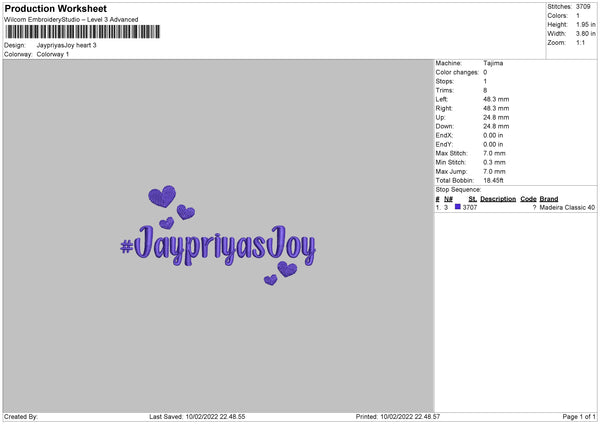Click the Machine value Tajima
The image size is (600, 424).
(493, 63)
